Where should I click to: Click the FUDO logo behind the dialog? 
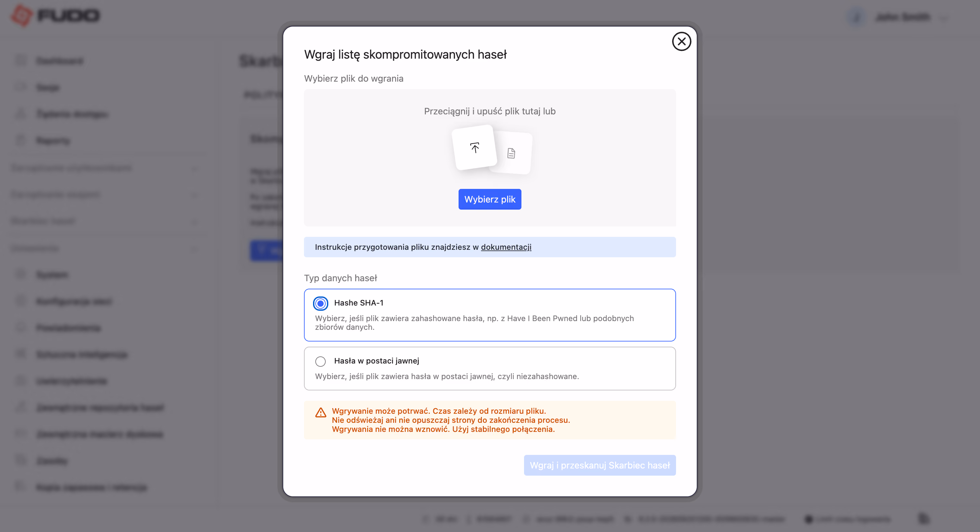click(55, 16)
